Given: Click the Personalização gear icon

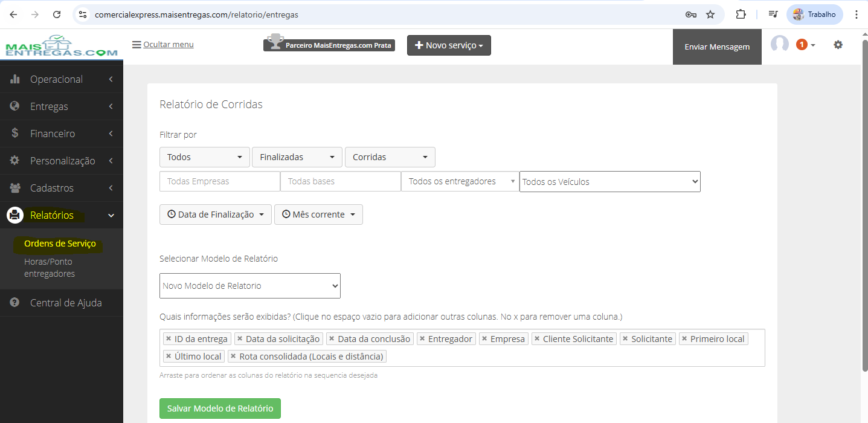Looking at the screenshot, I should pos(15,161).
